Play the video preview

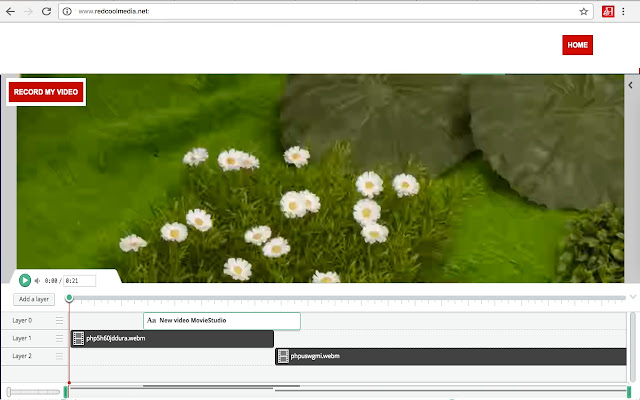coord(25,280)
